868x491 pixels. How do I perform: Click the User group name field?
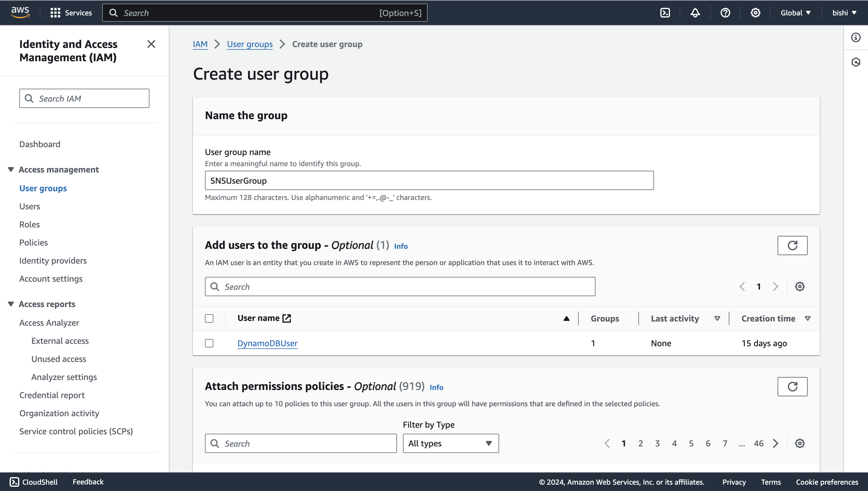click(429, 180)
